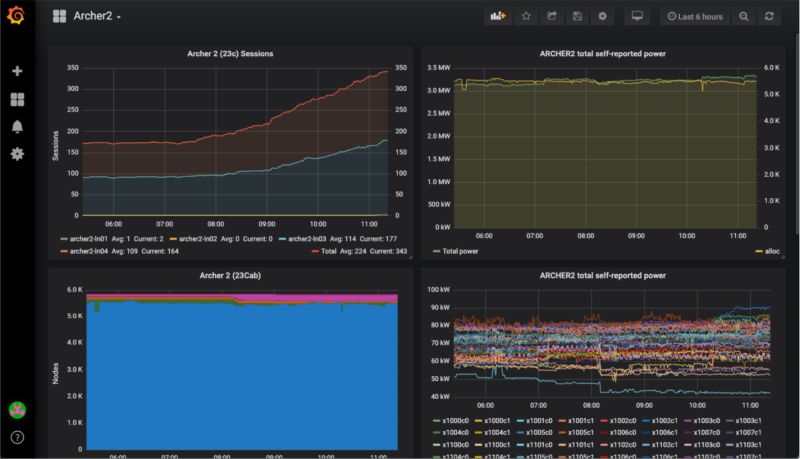Viewport: 800px width, 459px height.
Task: Open the Grafana home logo
Action: coord(16,15)
